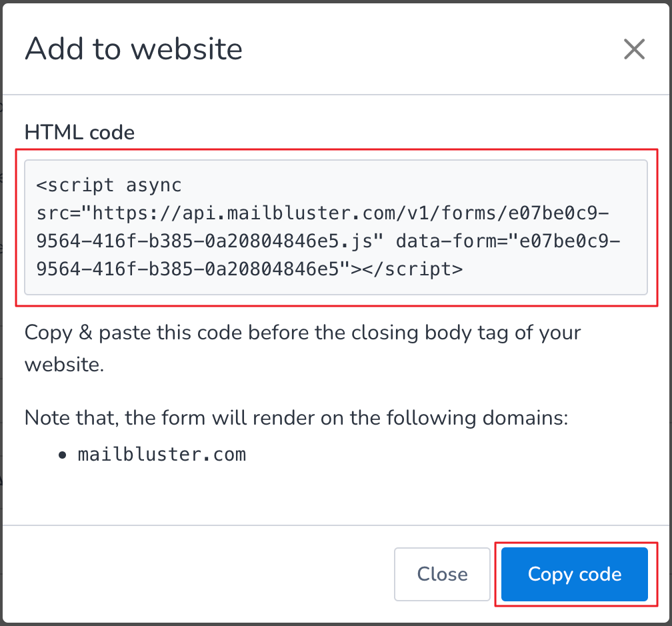The image size is (672, 626).
Task: Focus the HTML code text box
Action: [x=335, y=227]
